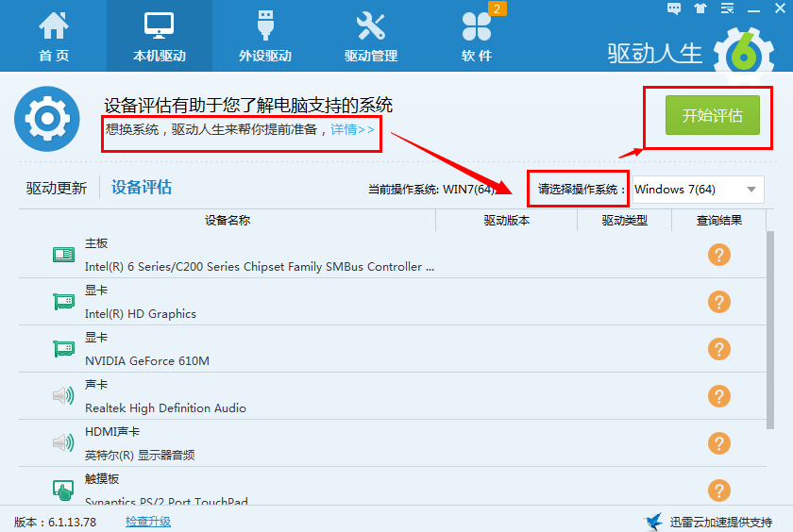Select the 设备评估 sub-tab
The width and height of the screenshot is (793, 532).
[x=142, y=188]
